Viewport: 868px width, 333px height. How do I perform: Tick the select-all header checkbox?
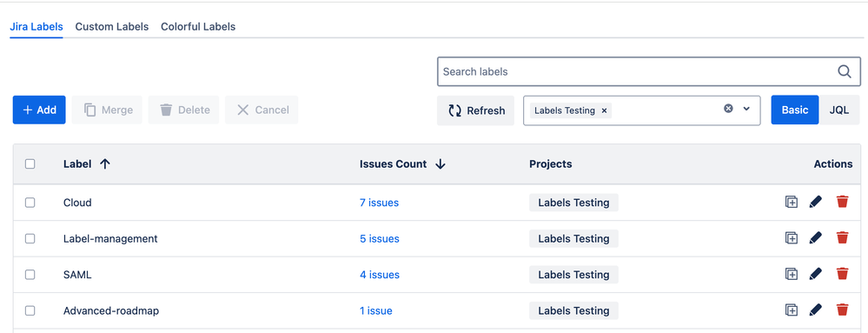(x=30, y=164)
